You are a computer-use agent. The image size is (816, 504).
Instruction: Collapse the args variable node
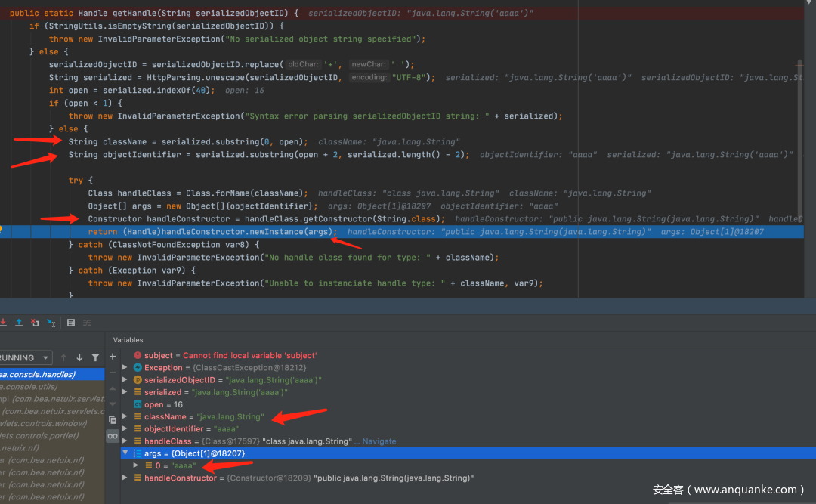click(125, 453)
